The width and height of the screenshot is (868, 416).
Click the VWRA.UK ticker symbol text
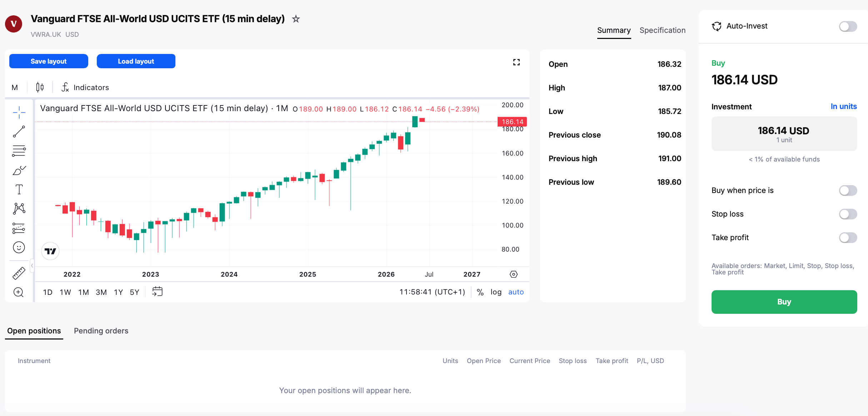click(x=46, y=35)
